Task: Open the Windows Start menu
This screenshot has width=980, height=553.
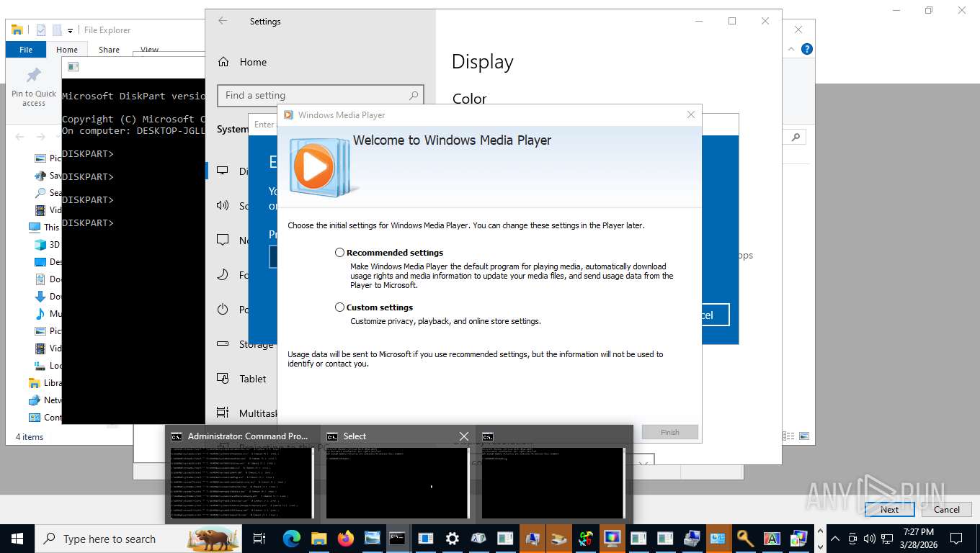Action: [17, 539]
